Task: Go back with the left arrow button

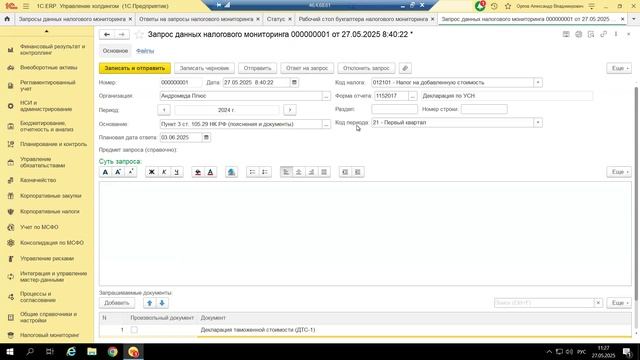Action: click(107, 35)
